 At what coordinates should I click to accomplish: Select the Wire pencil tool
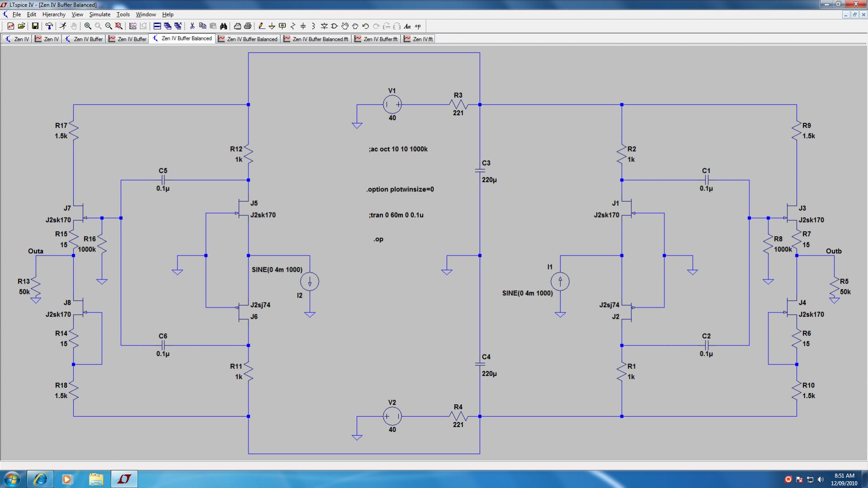click(x=262, y=26)
